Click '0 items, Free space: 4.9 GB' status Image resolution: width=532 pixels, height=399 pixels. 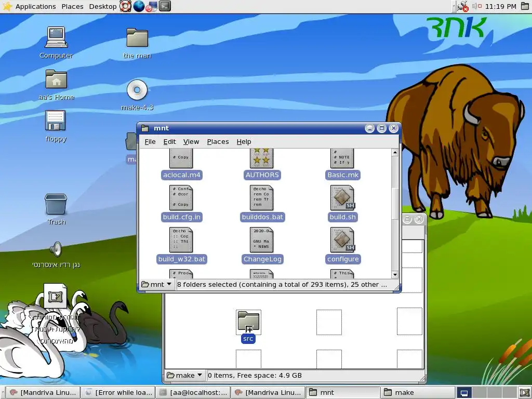[255, 375]
